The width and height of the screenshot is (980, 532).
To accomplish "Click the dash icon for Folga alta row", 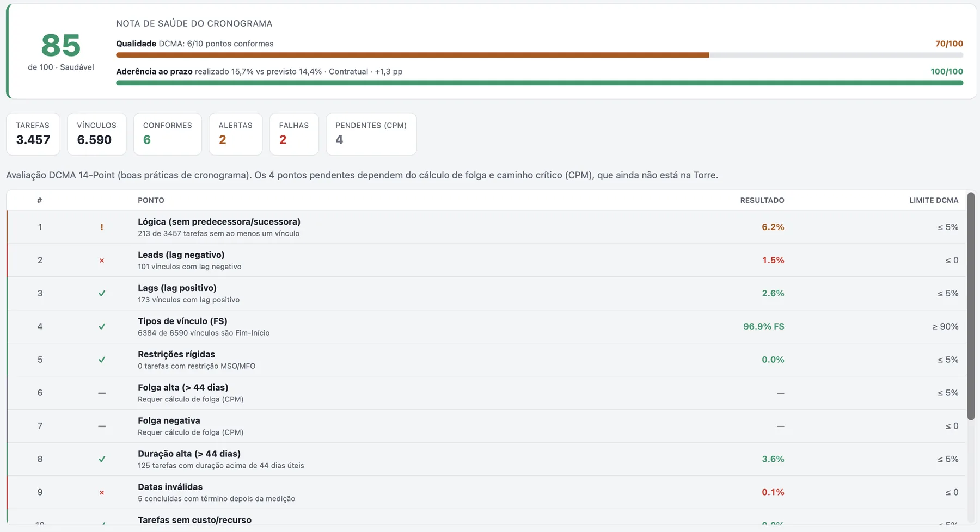I will click(x=102, y=393).
